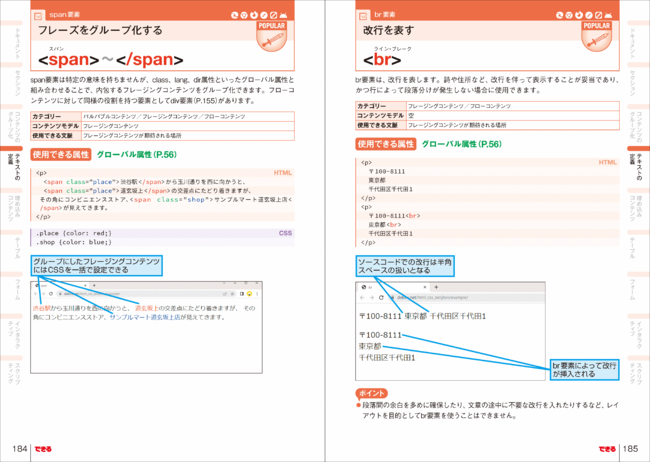Click the icon left of 'span 要素' header

coord(38,17)
